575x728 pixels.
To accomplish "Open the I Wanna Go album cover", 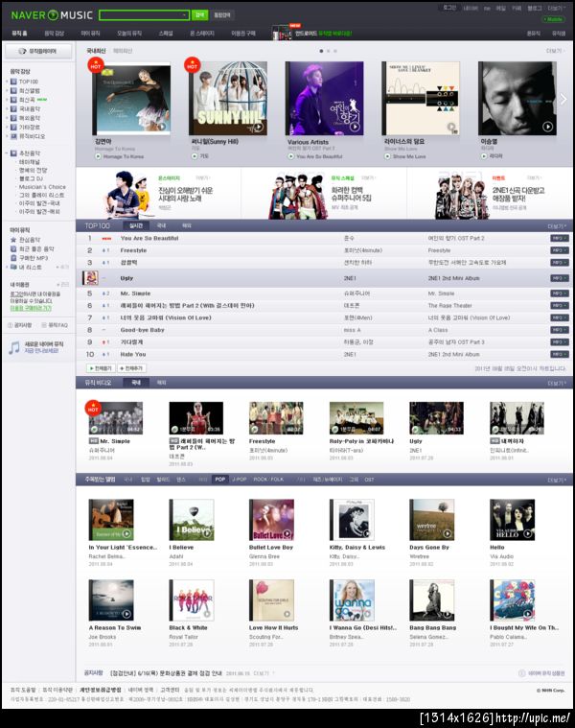I will [352, 599].
